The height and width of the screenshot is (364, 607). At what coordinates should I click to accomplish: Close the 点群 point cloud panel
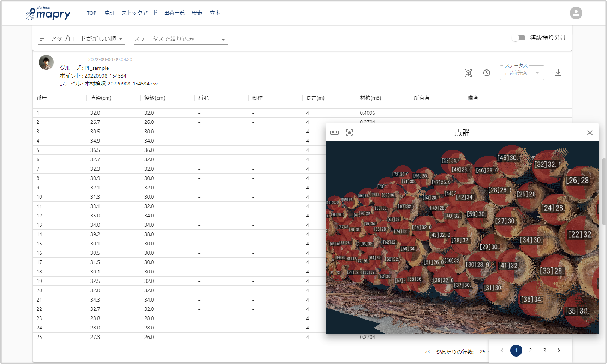pyautogui.click(x=590, y=132)
